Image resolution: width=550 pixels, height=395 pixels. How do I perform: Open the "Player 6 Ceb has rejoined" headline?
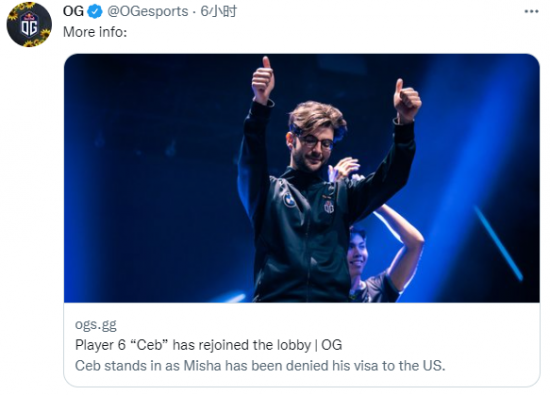(208, 345)
